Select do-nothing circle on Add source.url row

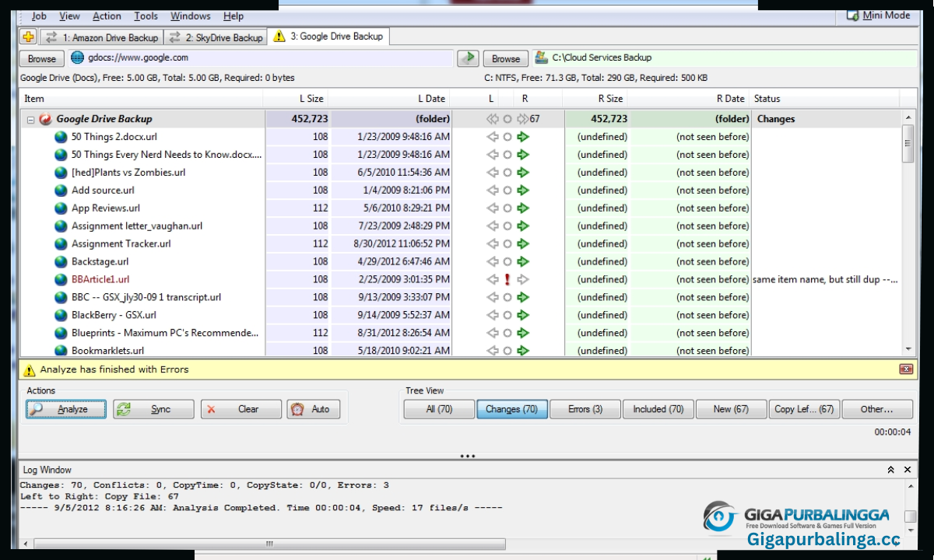click(507, 191)
